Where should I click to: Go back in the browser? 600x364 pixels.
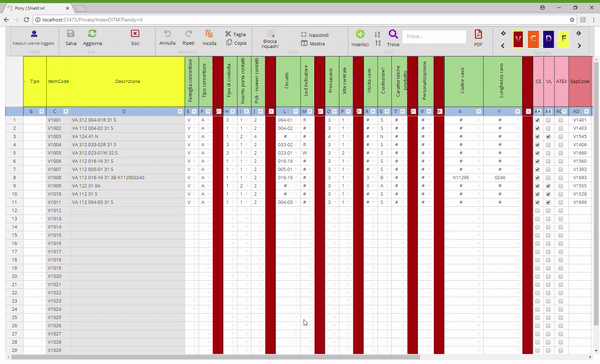[x=7, y=20]
